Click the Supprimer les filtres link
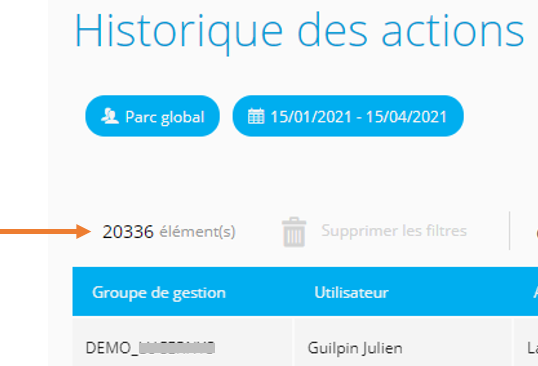The image size is (538, 366). [394, 231]
